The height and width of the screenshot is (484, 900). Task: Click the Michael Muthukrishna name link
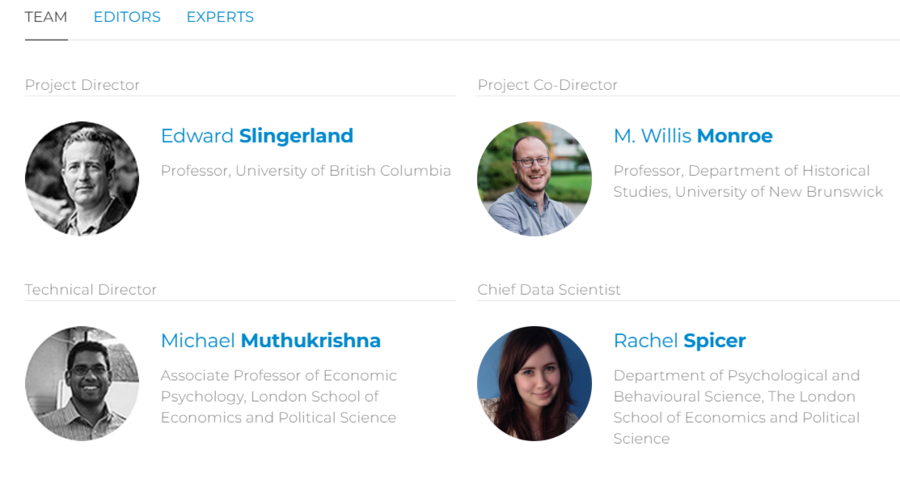click(271, 340)
